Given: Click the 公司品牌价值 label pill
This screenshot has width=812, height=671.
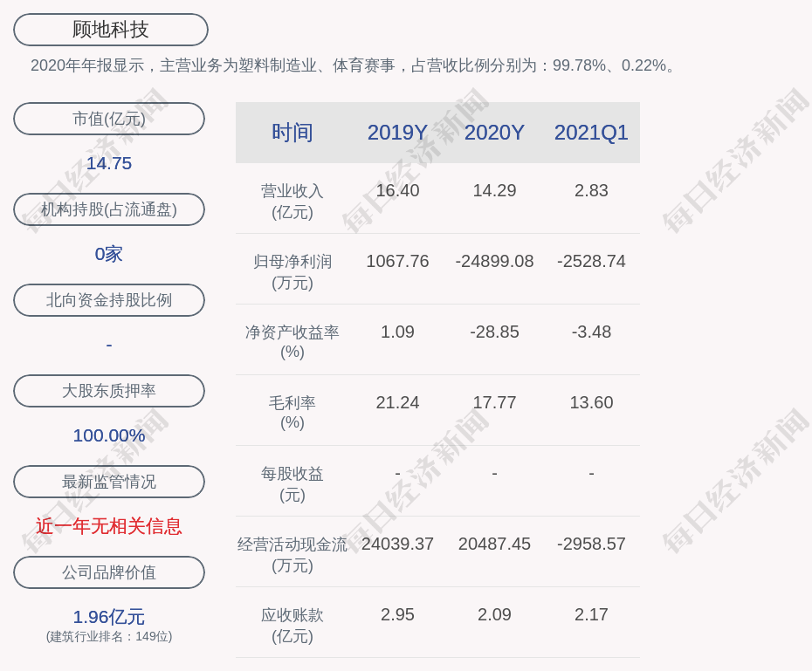Looking at the screenshot, I should (109, 572).
